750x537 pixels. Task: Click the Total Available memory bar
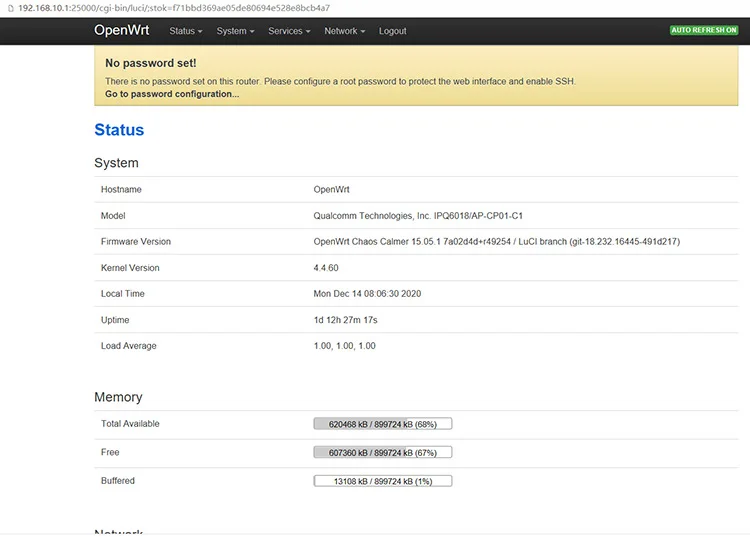tap(382, 424)
